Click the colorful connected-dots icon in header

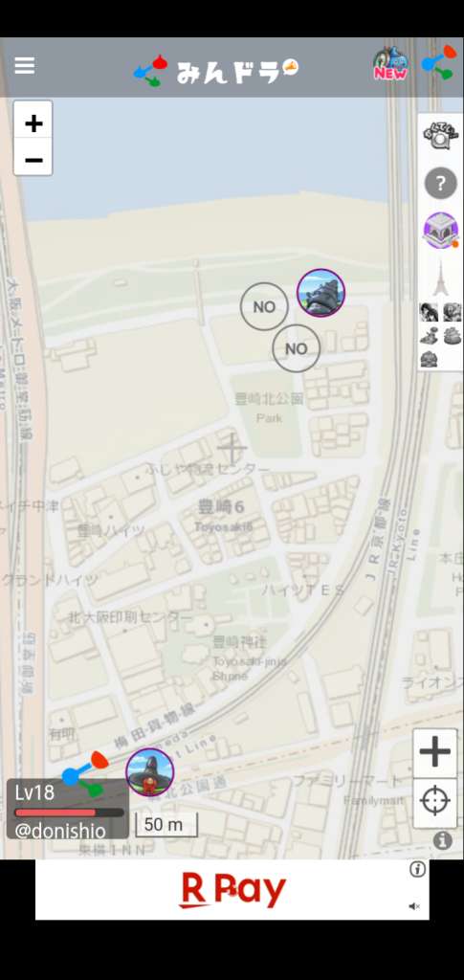[439, 63]
